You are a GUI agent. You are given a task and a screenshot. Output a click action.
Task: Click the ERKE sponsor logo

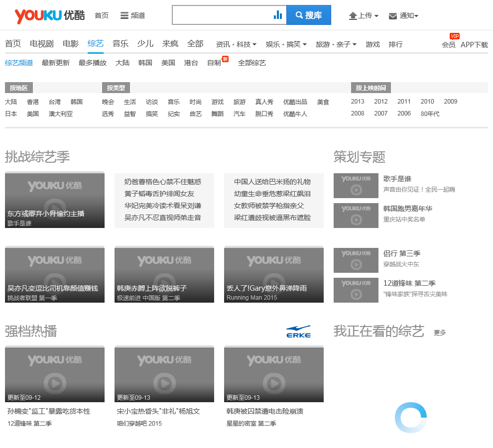[298, 332]
